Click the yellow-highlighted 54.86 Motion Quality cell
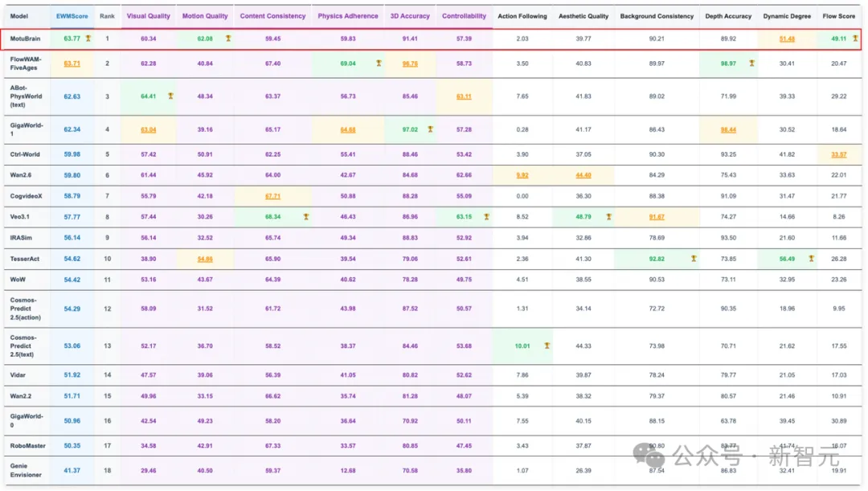Image resolution: width=868 pixels, height=491 pixels. [x=205, y=259]
